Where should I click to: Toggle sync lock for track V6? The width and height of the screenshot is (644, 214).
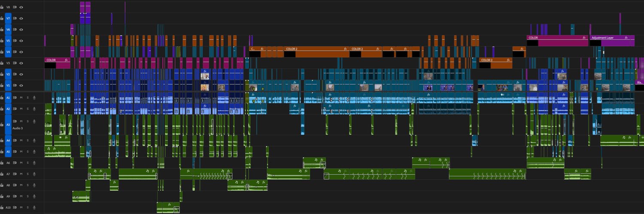15,29
